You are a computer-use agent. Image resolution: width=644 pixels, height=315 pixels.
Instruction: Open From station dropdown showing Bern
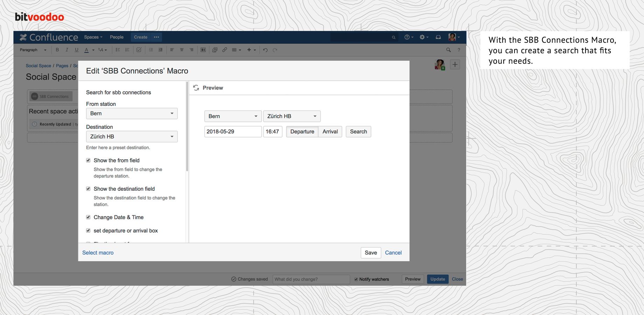[132, 113]
